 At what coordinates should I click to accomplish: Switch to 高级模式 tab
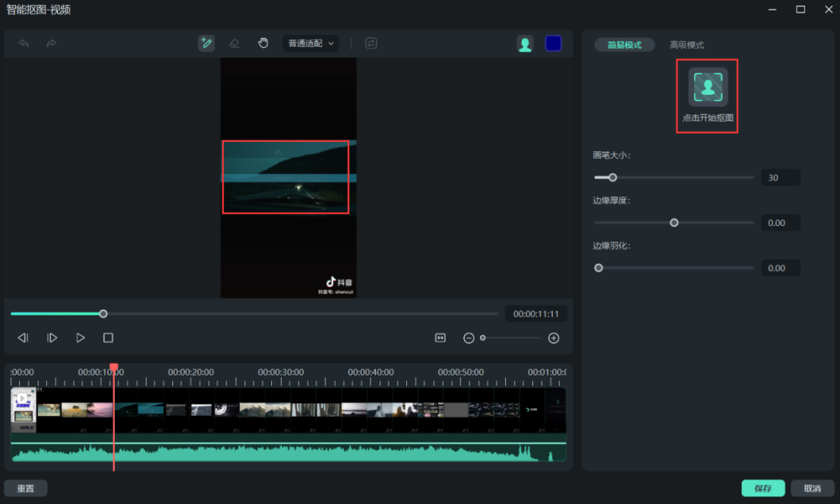[x=687, y=45]
